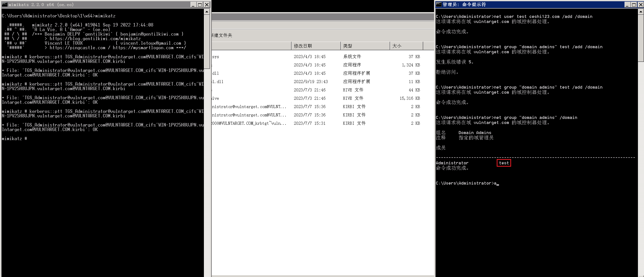Click 'Domain Admins' group name text
Viewport: 644px width, 277px height.
tap(475, 133)
